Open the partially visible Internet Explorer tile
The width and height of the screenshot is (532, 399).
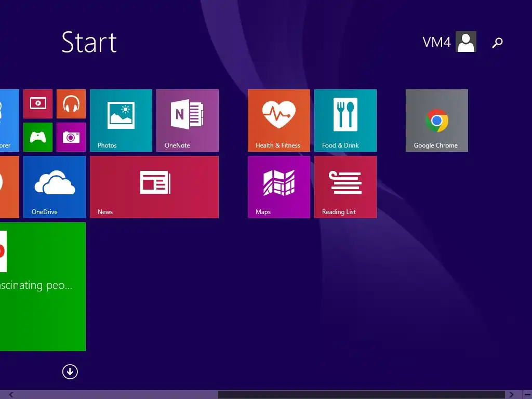coord(9,121)
